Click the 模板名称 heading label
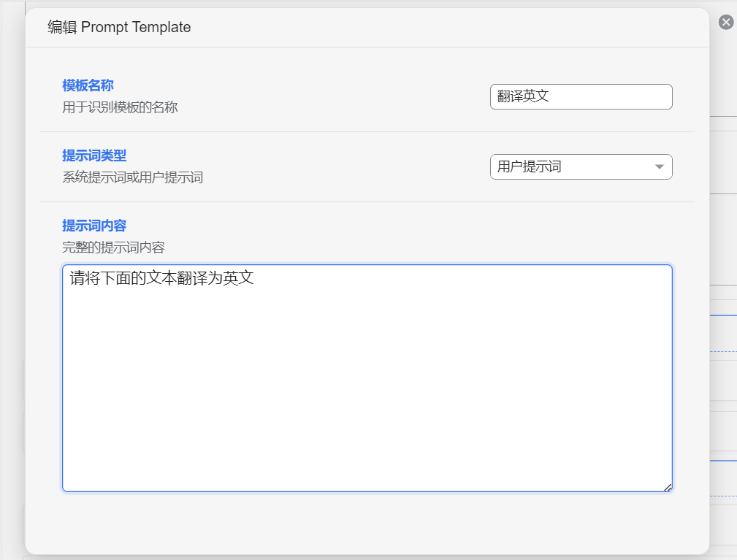 click(x=88, y=85)
